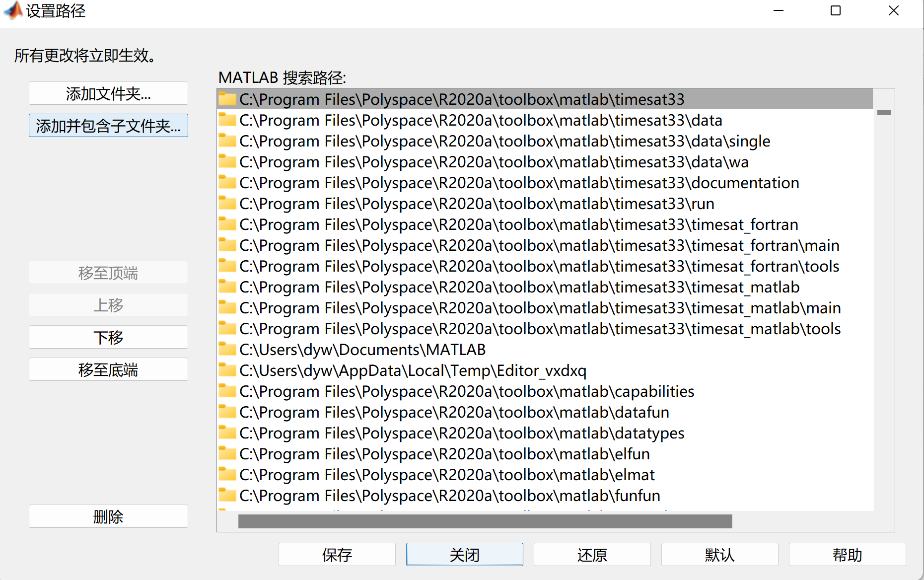Click folder icon beside Documents\MATLAB
The width and height of the screenshot is (924, 580).
(x=227, y=349)
